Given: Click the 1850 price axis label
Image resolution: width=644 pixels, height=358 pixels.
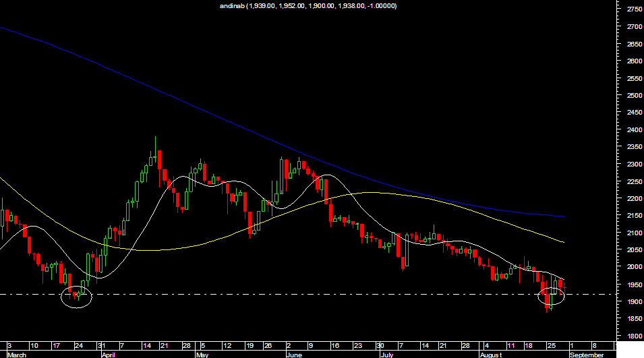Looking at the screenshot, I should [x=635, y=319].
